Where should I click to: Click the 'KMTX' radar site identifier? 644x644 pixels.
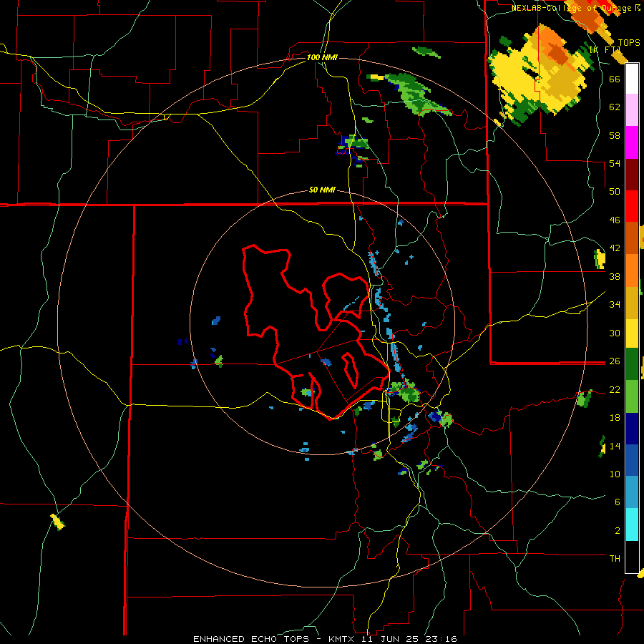[x=341, y=639]
